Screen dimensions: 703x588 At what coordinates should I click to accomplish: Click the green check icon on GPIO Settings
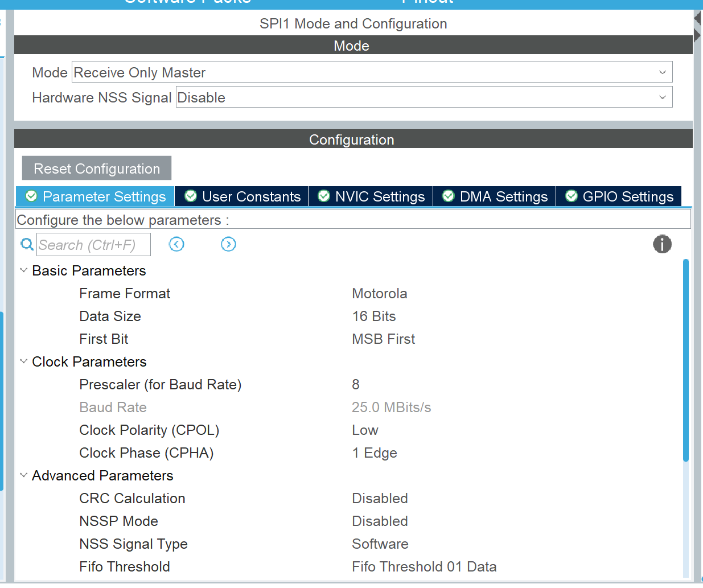pyautogui.click(x=572, y=196)
